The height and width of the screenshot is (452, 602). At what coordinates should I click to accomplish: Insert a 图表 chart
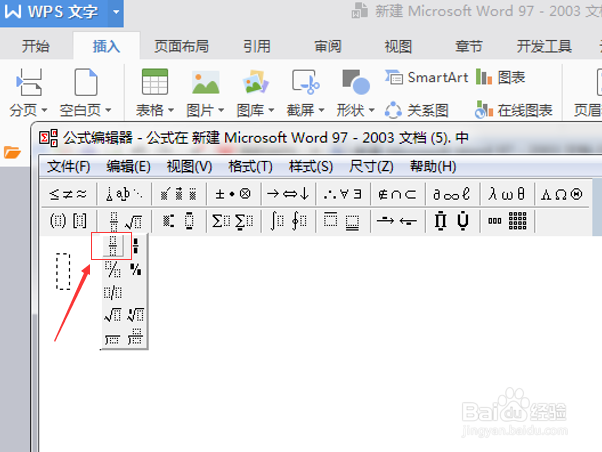pos(500,78)
